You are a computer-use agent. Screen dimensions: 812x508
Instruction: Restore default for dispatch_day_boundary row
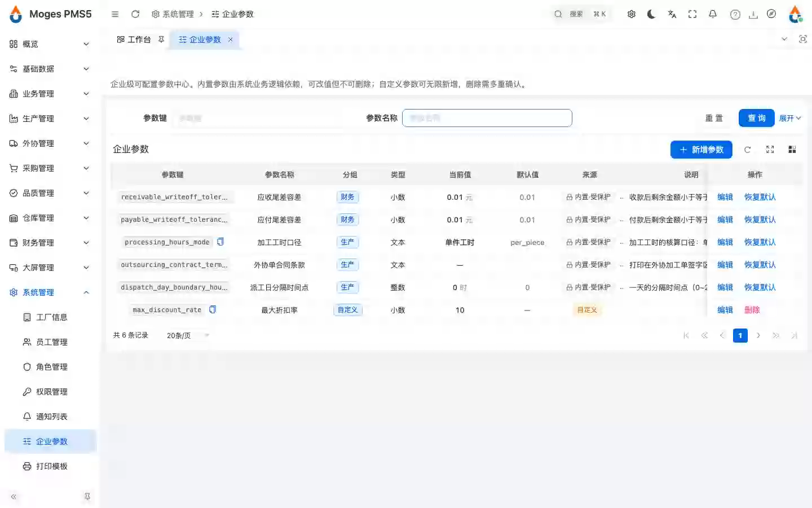coord(760,287)
